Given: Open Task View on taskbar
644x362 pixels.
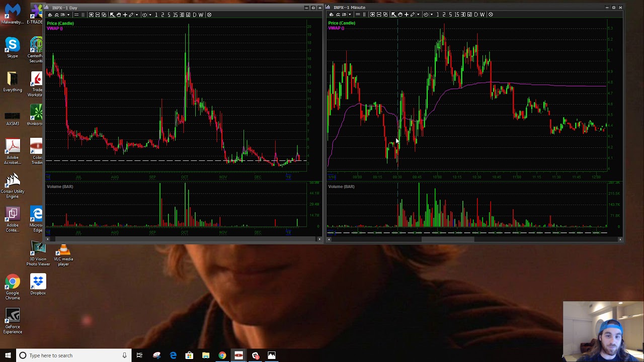Looking at the screenshot, I should (139, 355).
